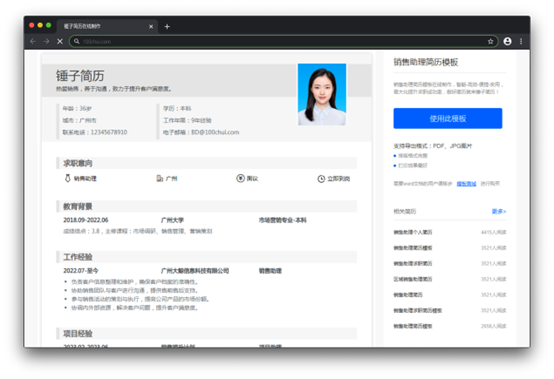Open 销售助理简历模板 with 2658 reads

point(413,326)
